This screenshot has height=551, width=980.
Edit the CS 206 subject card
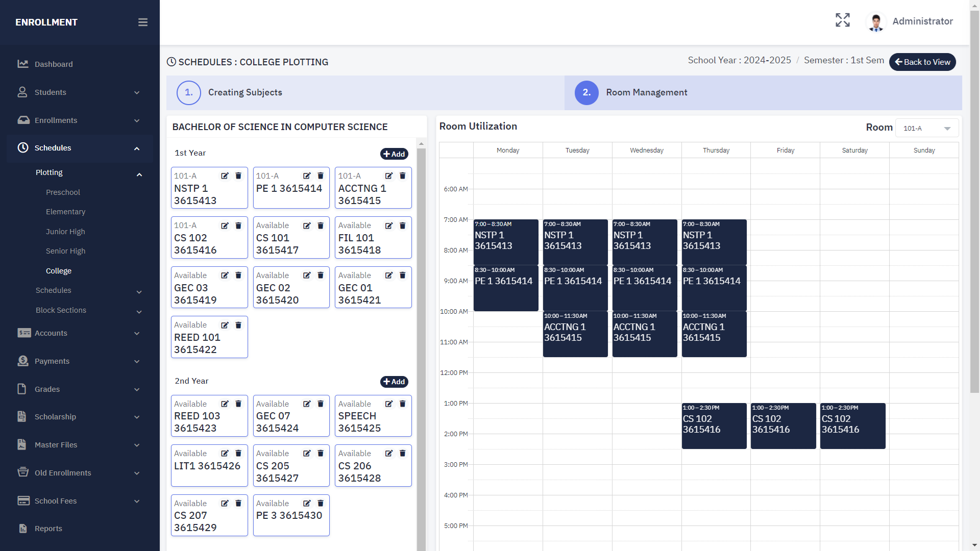pos(389,454)
